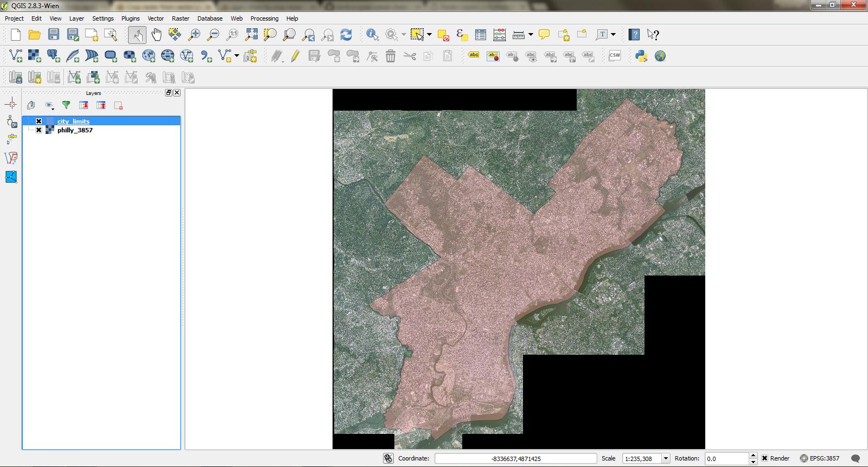This screenshot has height=467, width=868.
Task: Open the Edit menu
Action: coord(36,18)
